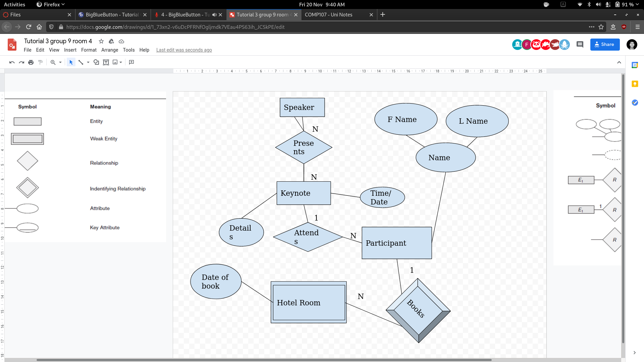Mute audio on the 4 - BigBlueButton tab
Image resolution: width=644 pixels, height=362 pixels.
(x=214, y=15)
